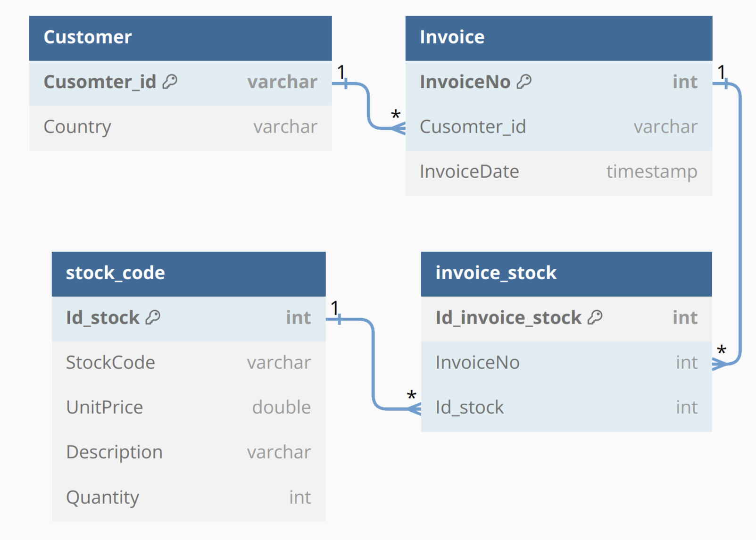The width and height of the screenshot is (756, 540).
Task: Click the Id_invoice_stock field name
Action: coord(508,318)
